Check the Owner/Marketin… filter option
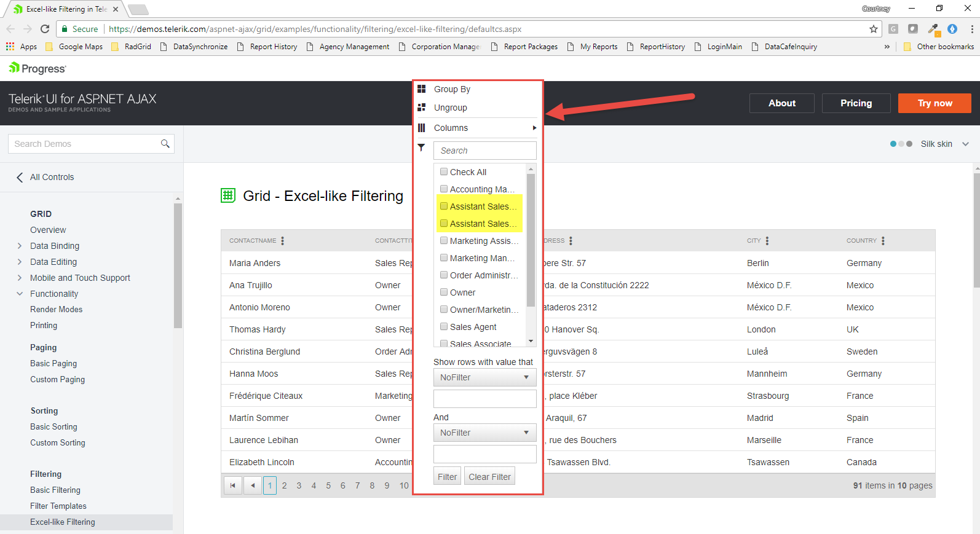Screen dimensions: 980x534 [444, 310]
